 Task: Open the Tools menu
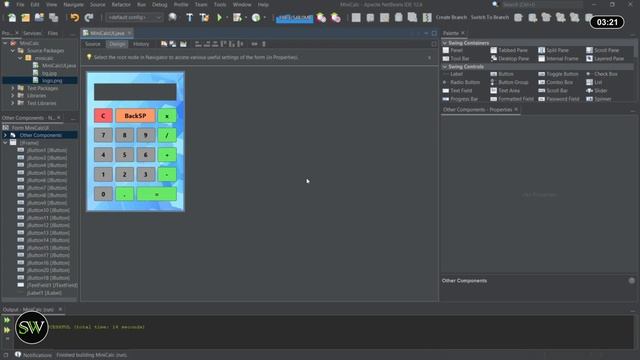220,4
